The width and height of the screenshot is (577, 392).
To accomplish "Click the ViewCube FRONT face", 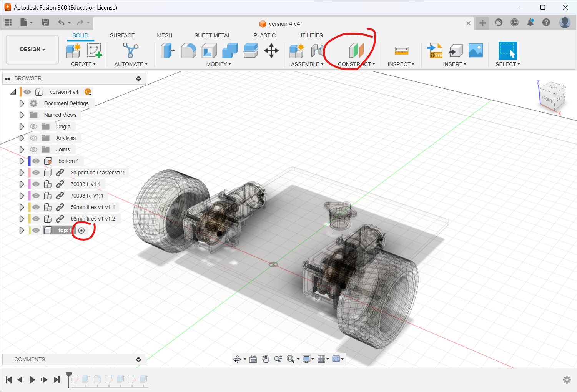I will (547, 99).
